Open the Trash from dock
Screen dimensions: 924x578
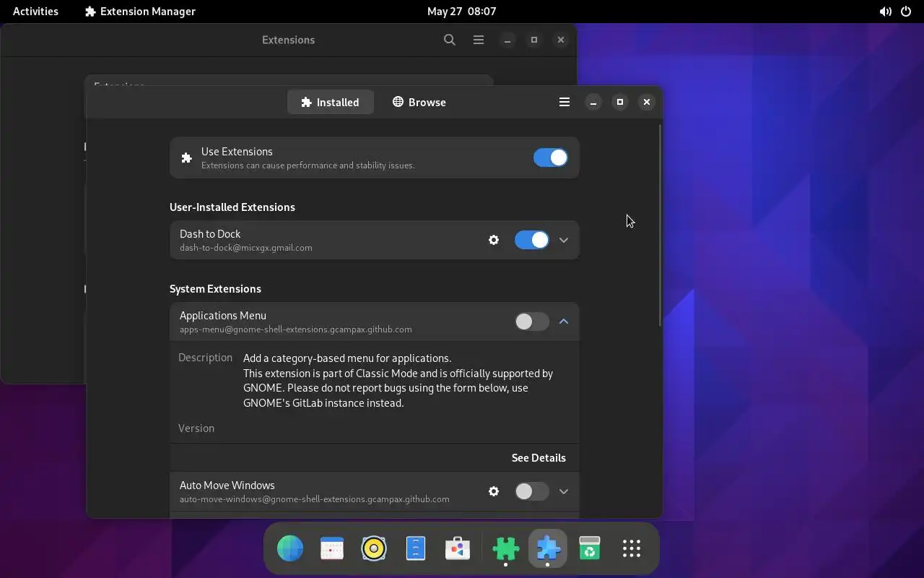[590, 548]
